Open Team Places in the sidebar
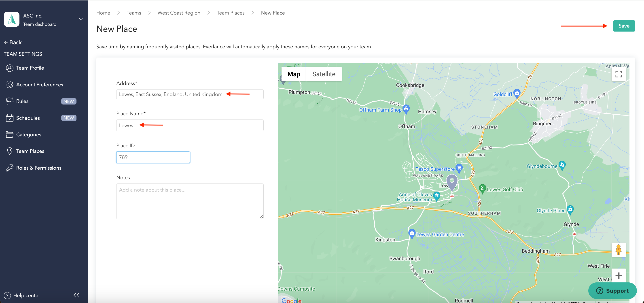The height and width of the screenshot is (303, 644). click(30, 151)
